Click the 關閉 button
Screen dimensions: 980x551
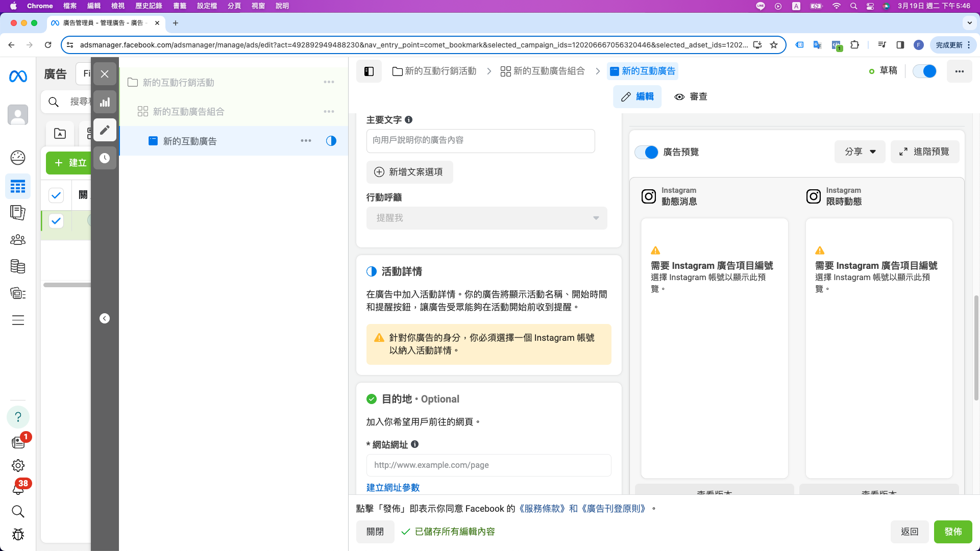pos(375,532)
